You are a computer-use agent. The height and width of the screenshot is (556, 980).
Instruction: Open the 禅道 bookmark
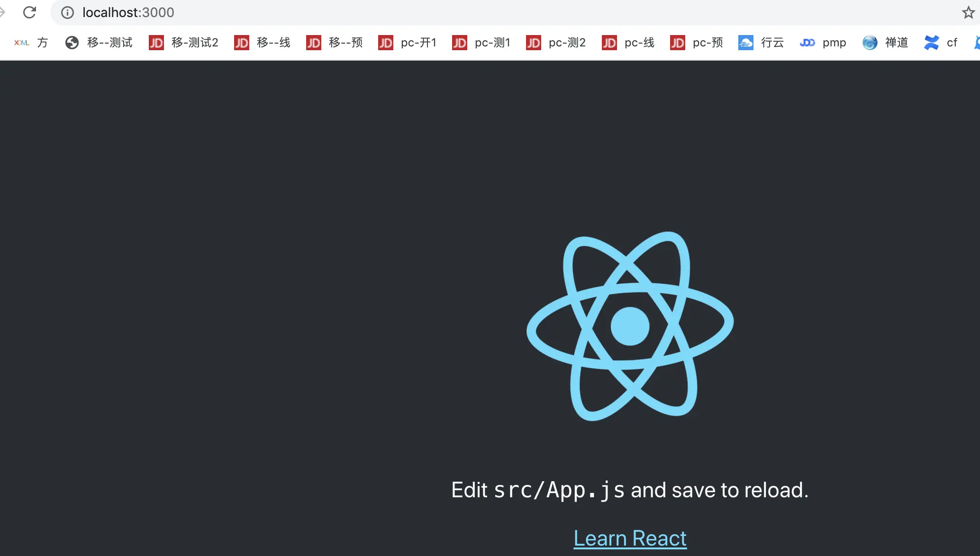click(885, 43)
